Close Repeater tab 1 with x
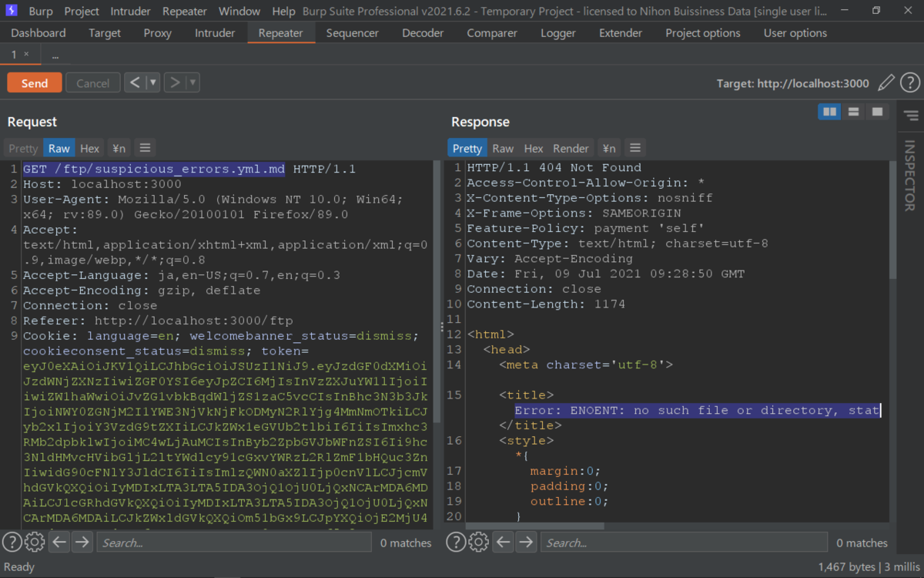This screenshot has width=924, height=578. pyautogui.click(x=26, y=54)
